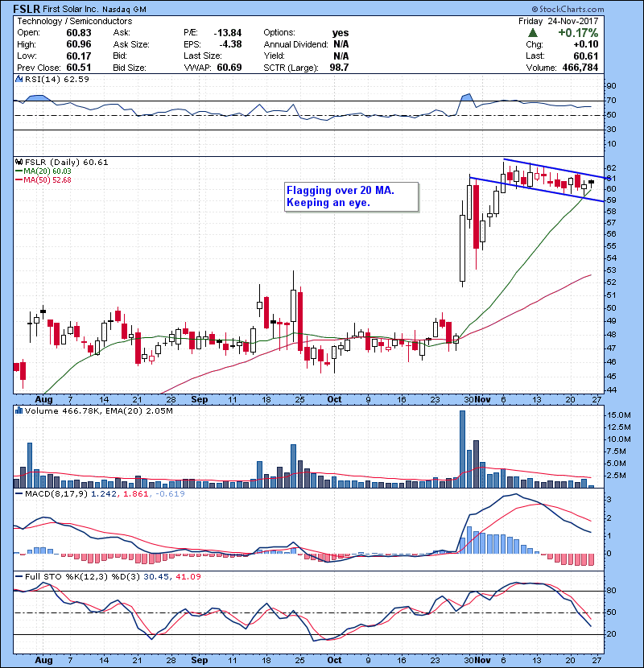
Task: Click the header Volume value 466,784
Action: tap(580, 68)
